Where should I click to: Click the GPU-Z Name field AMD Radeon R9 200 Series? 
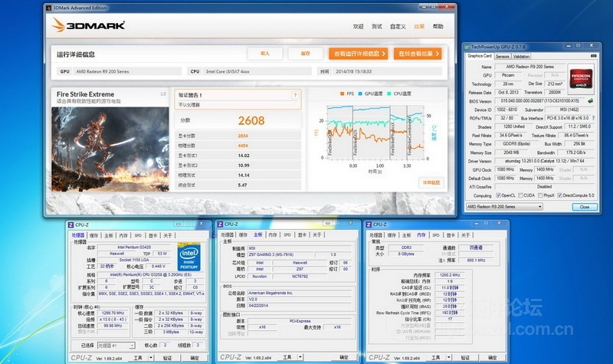coord(529,67)
